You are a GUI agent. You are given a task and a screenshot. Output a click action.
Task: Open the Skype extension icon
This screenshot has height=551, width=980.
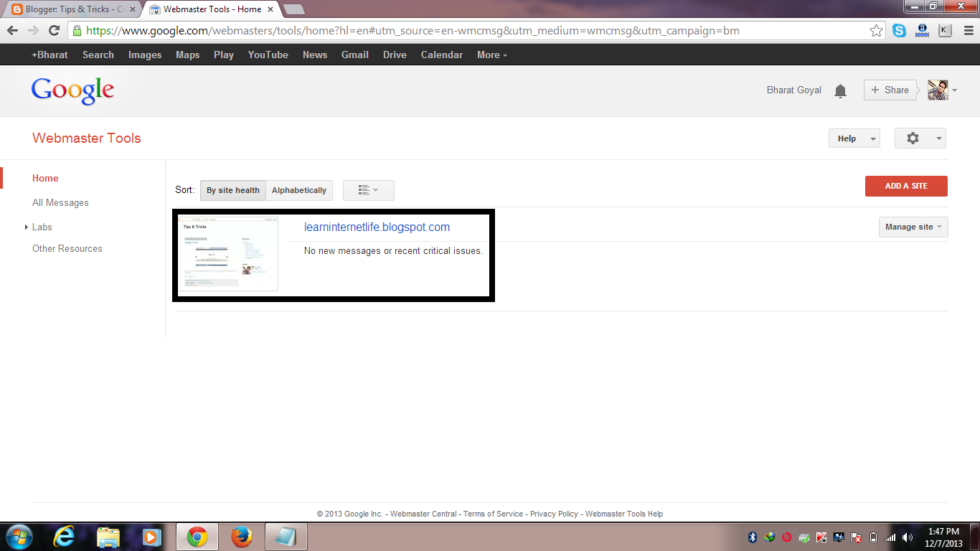coord(900,31)
